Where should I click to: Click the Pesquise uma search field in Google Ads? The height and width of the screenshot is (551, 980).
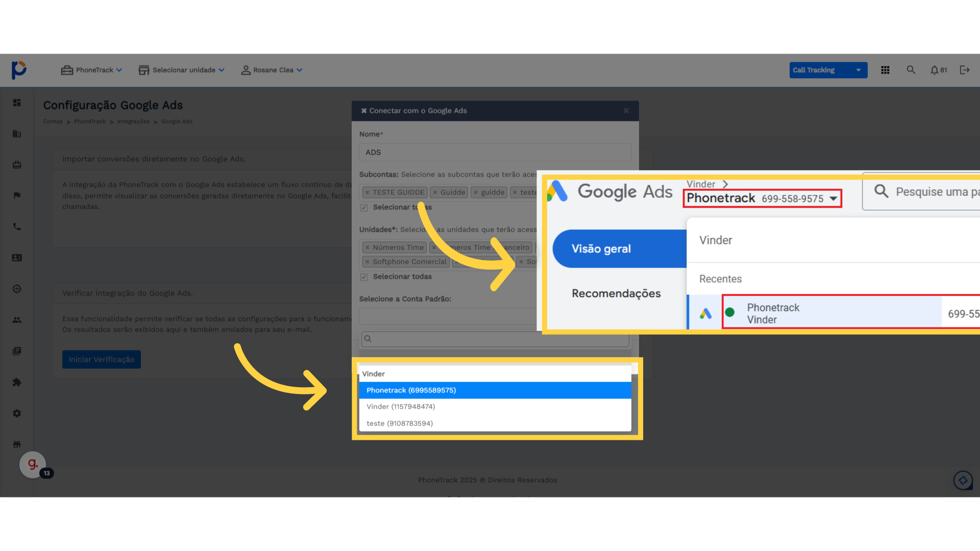[921, 192]
